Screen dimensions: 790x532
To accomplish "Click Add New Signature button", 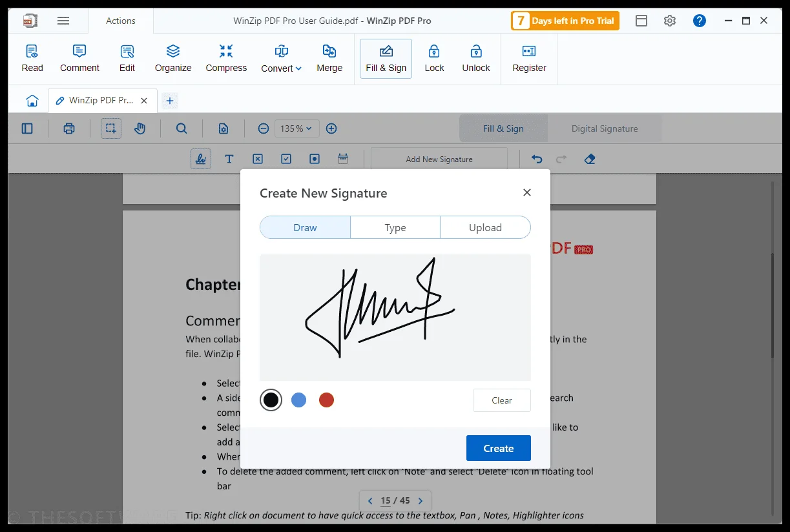I will coord(439,159).
